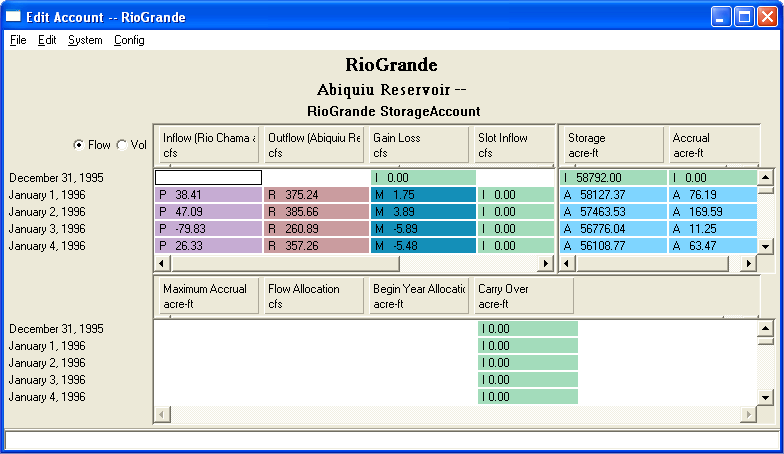The width and height of the screenshot is (784, 454).
Task: Click the Accrual column header
Action: 714,145
